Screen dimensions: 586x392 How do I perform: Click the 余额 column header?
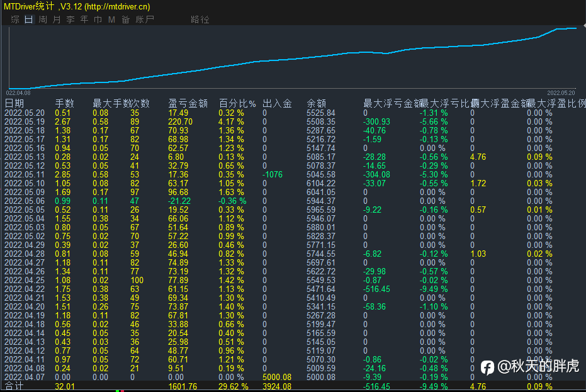pyautogui.click(x=316, y=104)
